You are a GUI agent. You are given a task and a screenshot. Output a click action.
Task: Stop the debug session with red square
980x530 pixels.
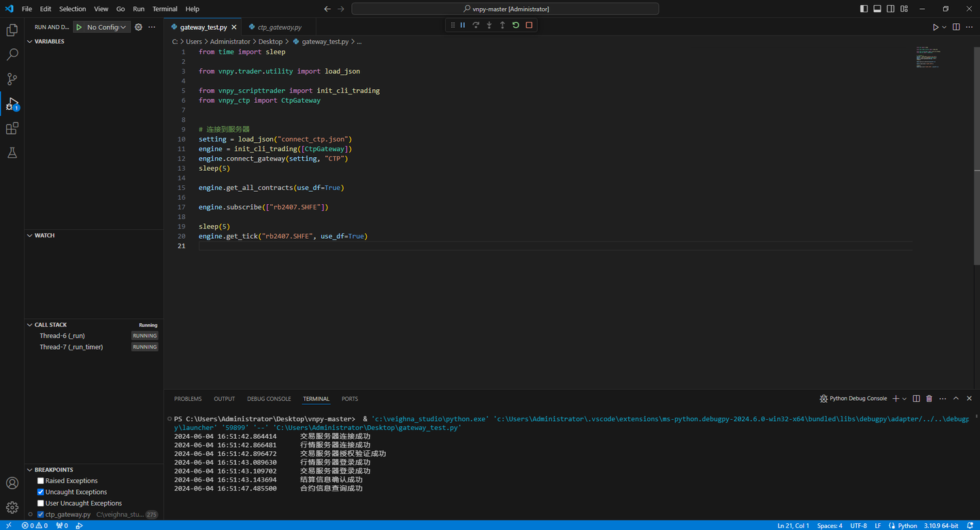[x=529, y=25]
